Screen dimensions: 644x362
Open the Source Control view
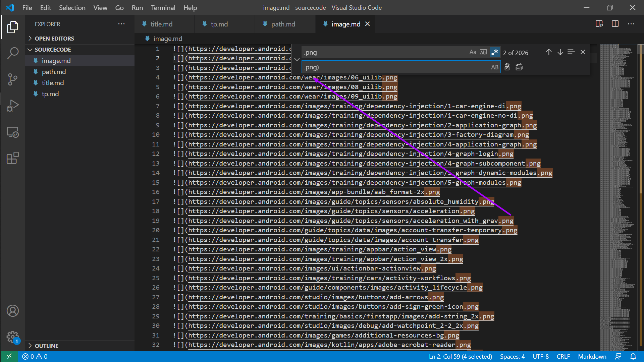coord(12,79)
